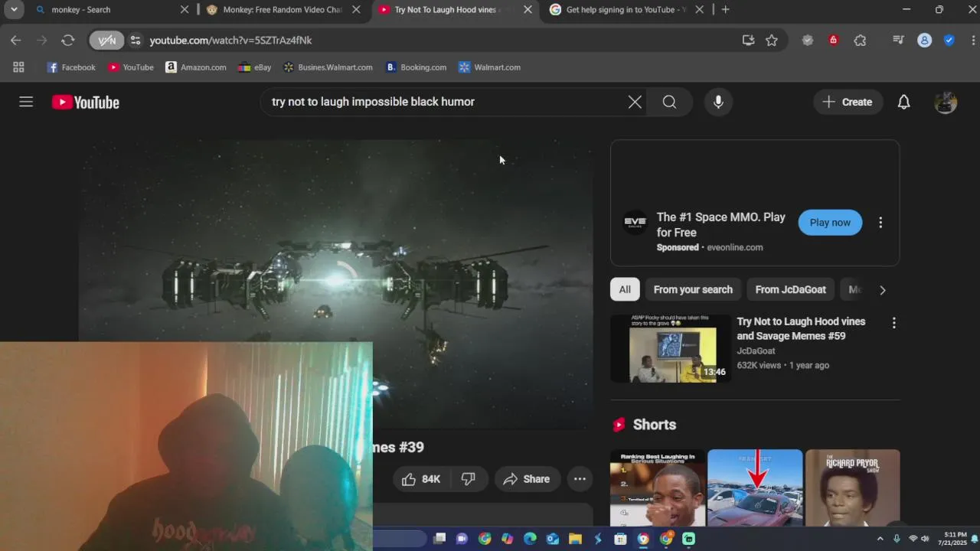Open the blue shield checkmark extension
980x551 pixels.
tap(949, 40)
